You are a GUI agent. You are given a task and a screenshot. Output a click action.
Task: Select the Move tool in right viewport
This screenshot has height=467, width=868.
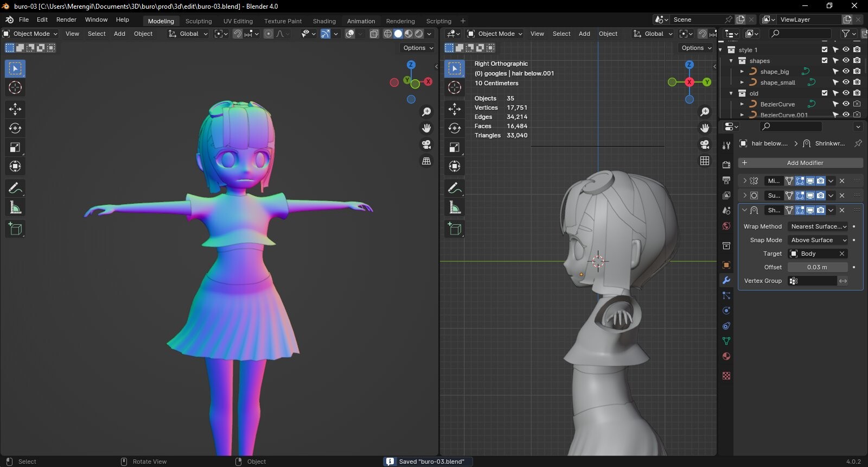click(455, 109)
